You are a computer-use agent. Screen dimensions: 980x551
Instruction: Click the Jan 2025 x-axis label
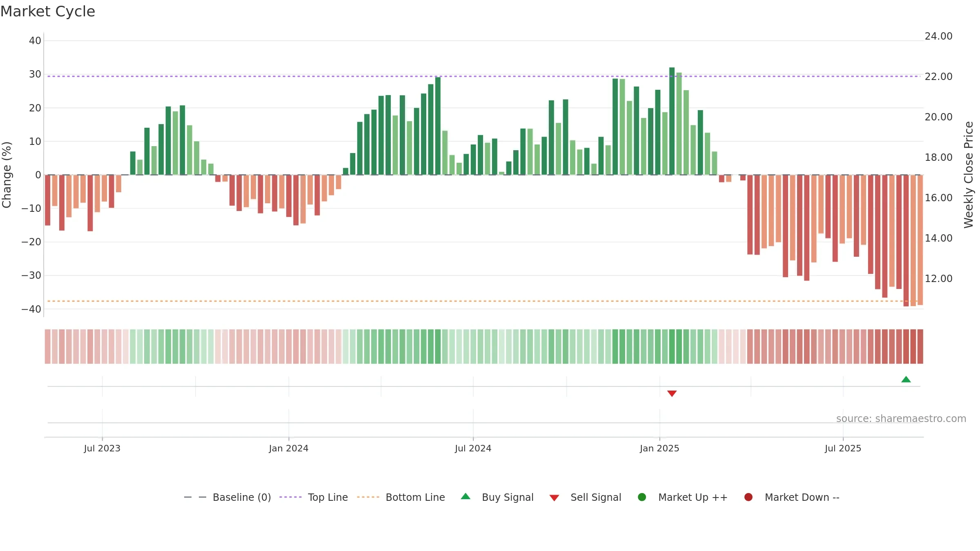pos(659,448)
